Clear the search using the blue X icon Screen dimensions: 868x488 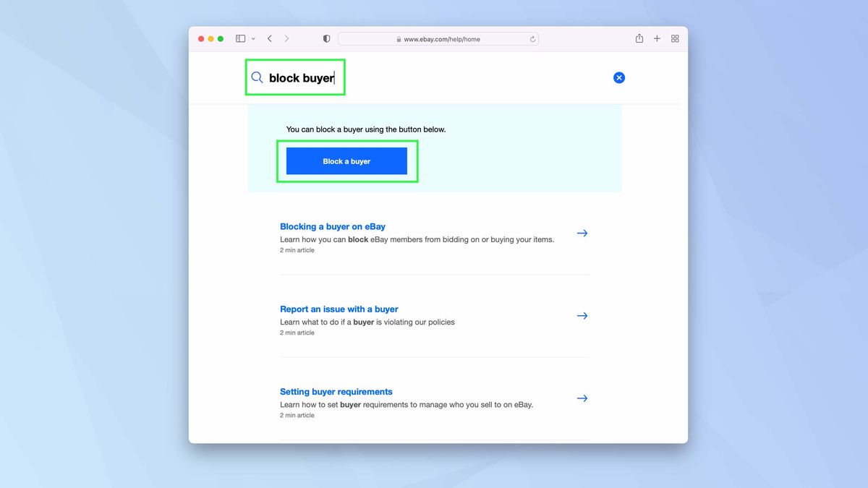619,77
